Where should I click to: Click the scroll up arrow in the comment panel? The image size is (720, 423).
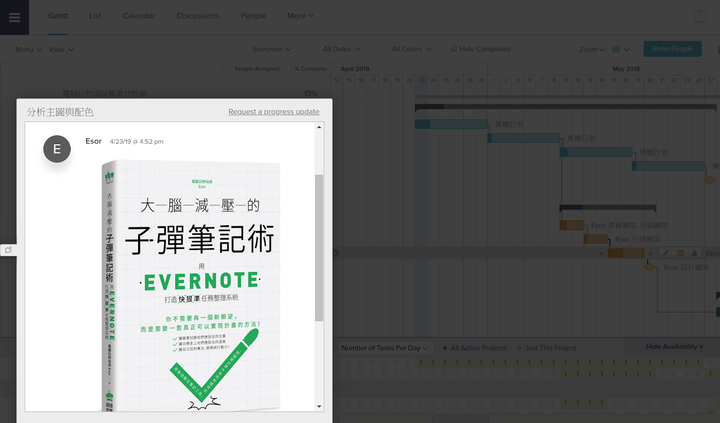(x=319, y=127)
